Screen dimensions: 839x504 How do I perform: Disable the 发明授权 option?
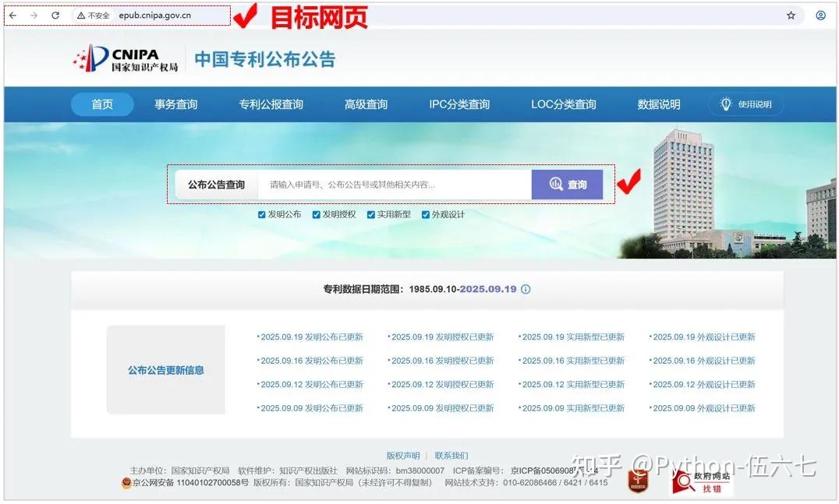316,214
